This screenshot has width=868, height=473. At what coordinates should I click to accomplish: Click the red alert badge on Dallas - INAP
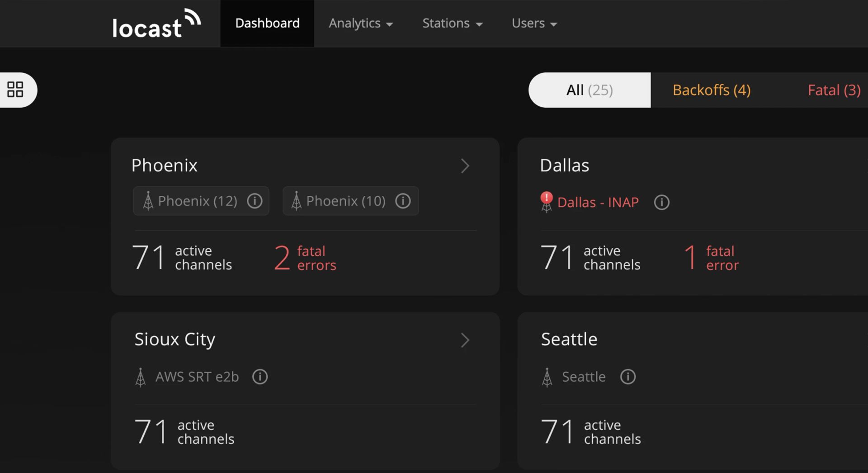pos(546,198)
